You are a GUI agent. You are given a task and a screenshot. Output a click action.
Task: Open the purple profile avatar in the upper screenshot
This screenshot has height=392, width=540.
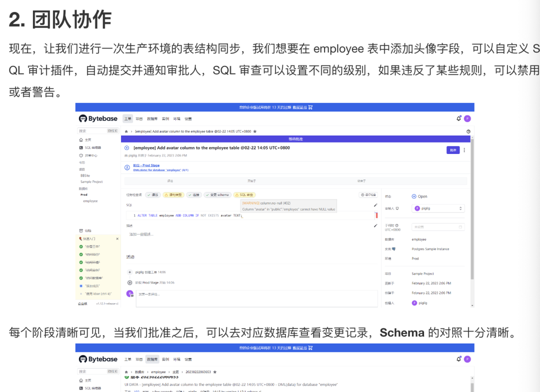[x=467, y=118]
